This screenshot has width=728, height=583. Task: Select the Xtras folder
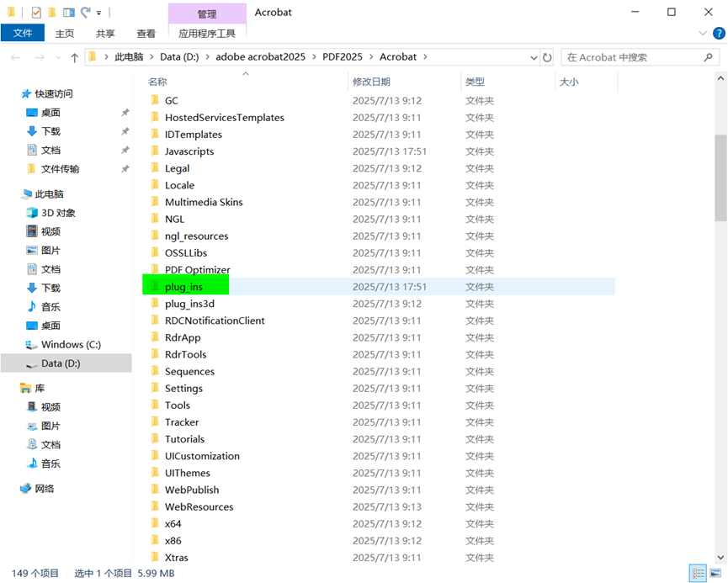coord(177,558)
